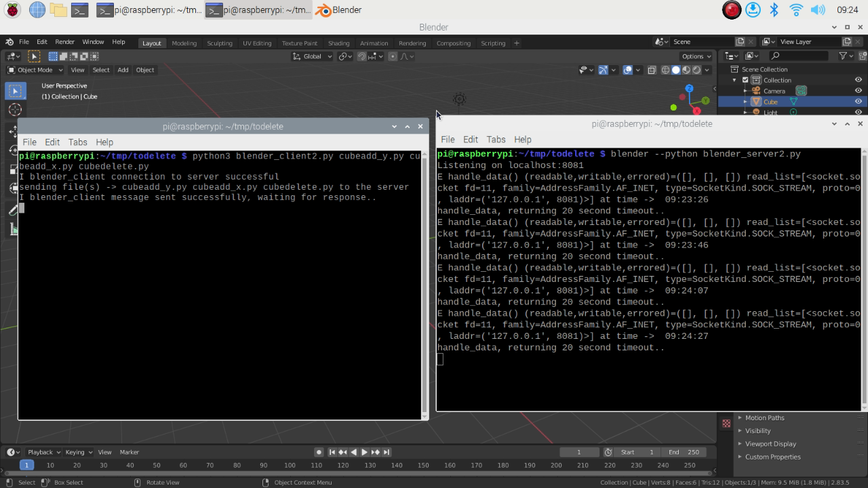Screen dimensions: 868x488
Task: Switch to Blender taskbar window button
Action: [x=338, y=9]
